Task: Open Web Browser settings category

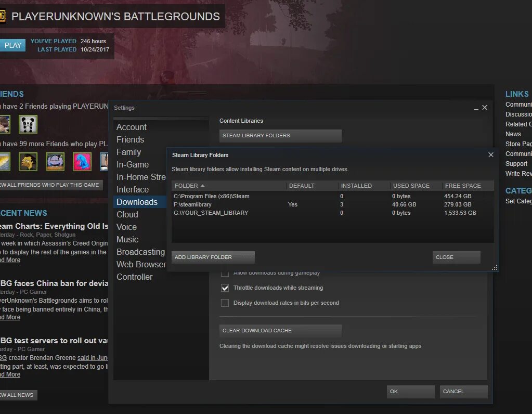Action: (x=141, y=264)
